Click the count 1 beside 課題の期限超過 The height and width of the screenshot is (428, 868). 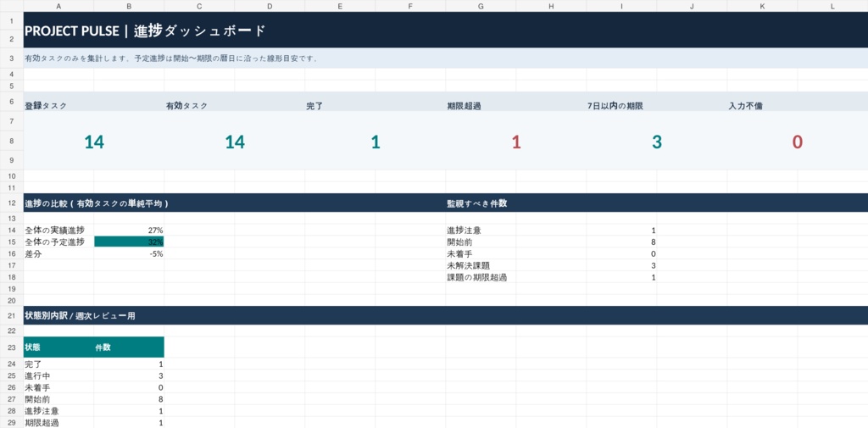[x=654, y=277]
